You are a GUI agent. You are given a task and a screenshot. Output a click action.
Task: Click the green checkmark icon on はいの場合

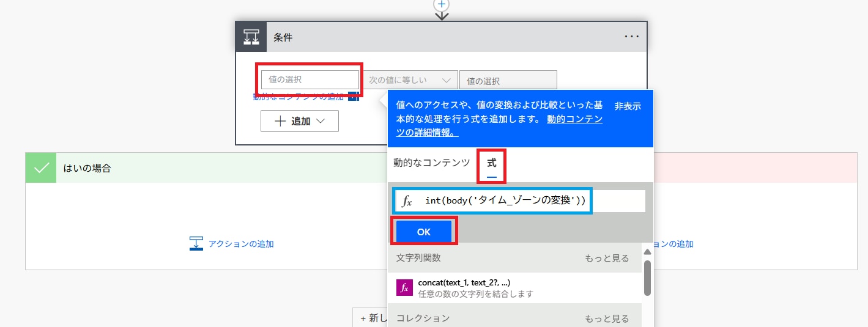[41, 168]
